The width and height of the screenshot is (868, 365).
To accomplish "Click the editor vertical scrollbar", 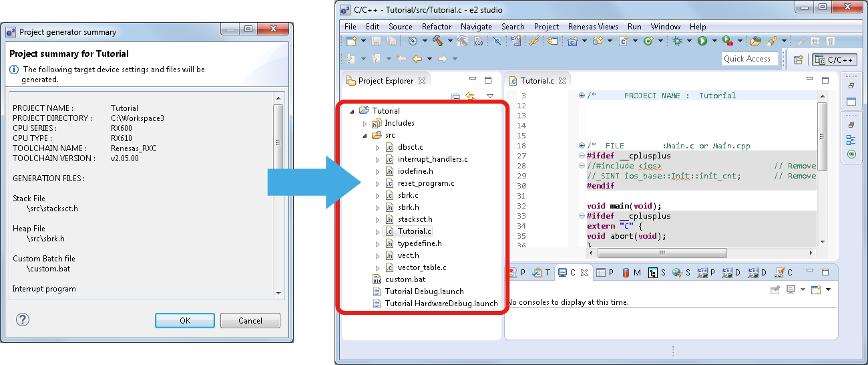I will (x=822, y=168).
